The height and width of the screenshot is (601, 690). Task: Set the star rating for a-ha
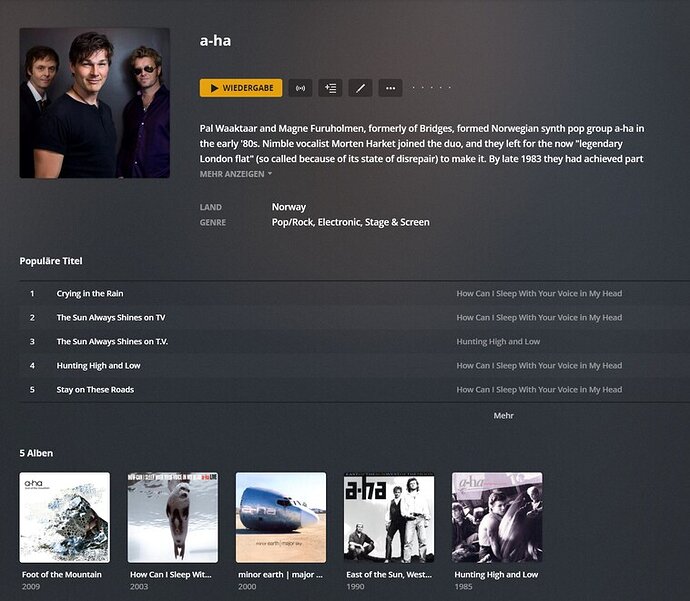tap(431, 88)
